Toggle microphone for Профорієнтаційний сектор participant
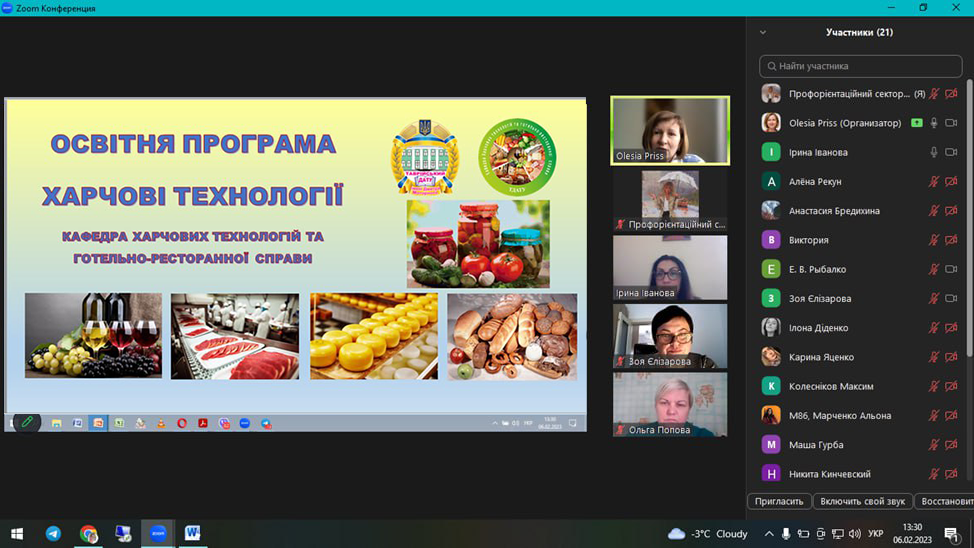Image resolution: width=974 pixels, height=548 pixels. coord(934,94)
